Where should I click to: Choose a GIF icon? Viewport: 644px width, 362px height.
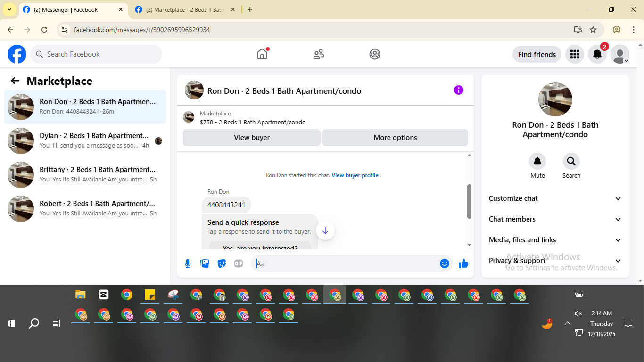point(239,263)
